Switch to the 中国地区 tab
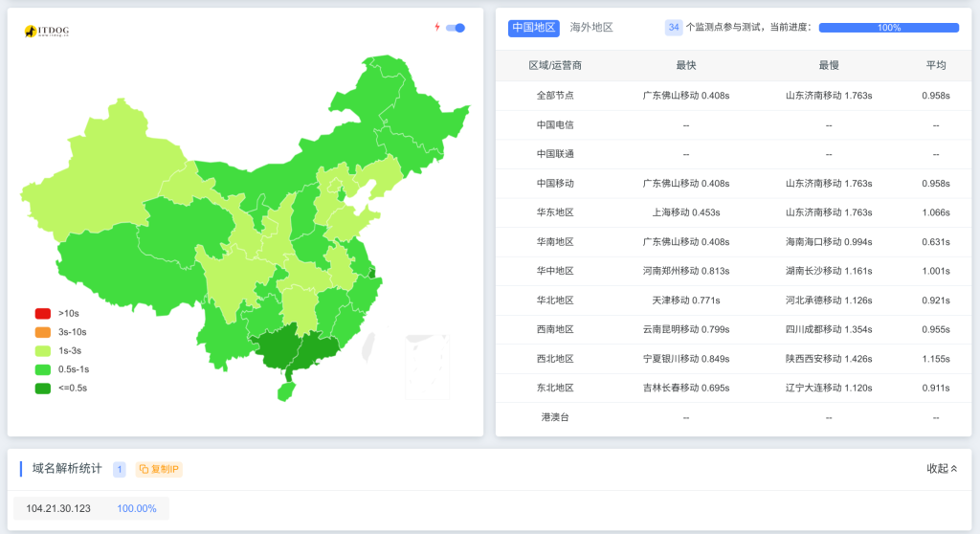 tap(534, 28)
